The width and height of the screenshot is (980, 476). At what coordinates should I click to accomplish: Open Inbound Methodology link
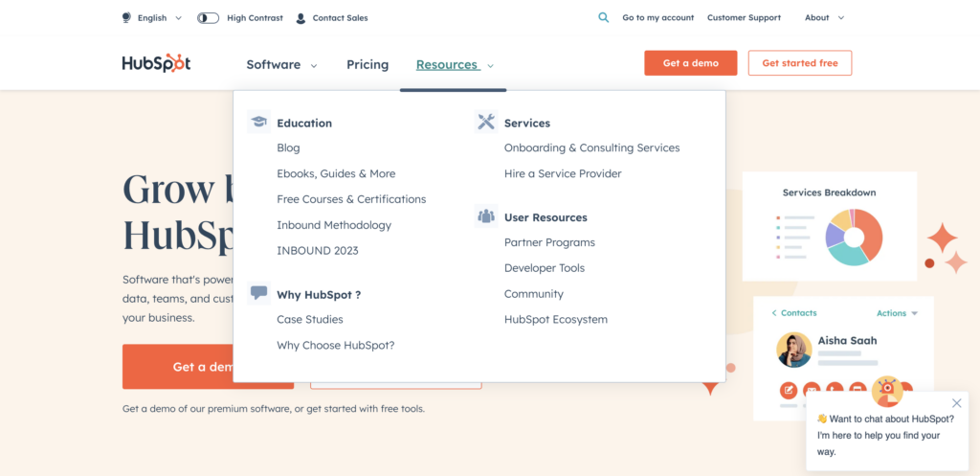click(334, 225)
